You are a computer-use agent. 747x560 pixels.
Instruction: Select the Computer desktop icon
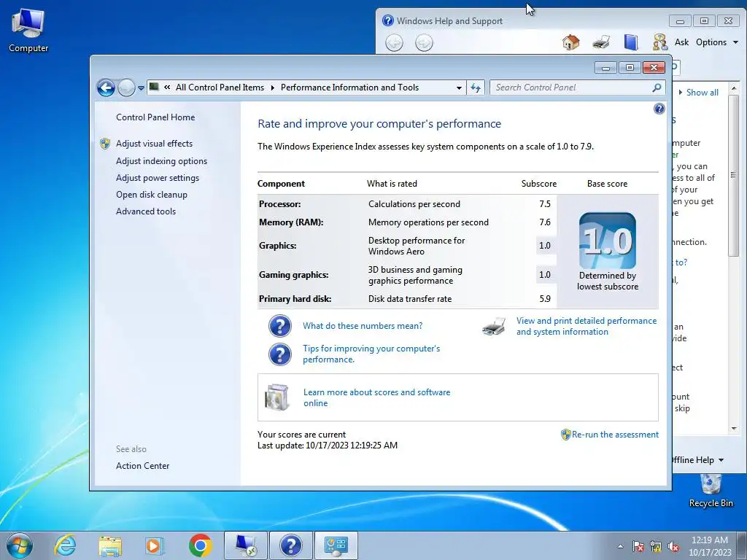point(28,31)
